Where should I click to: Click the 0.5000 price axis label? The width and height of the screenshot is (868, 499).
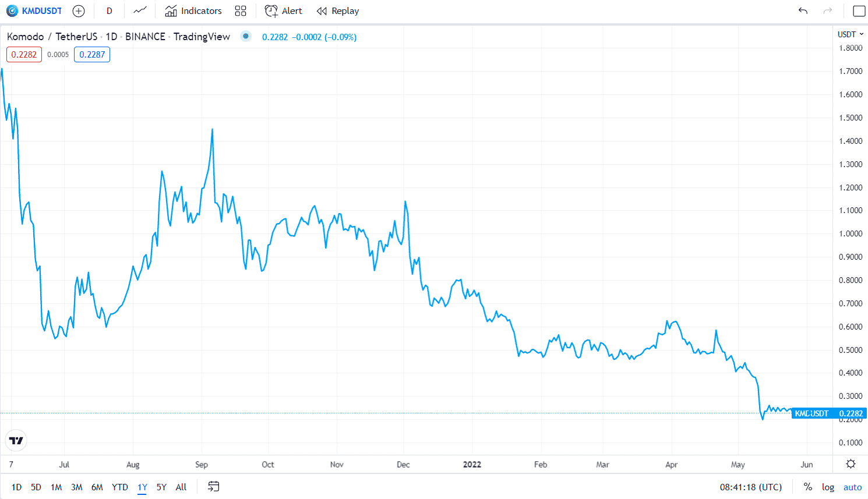coord(851,350)
